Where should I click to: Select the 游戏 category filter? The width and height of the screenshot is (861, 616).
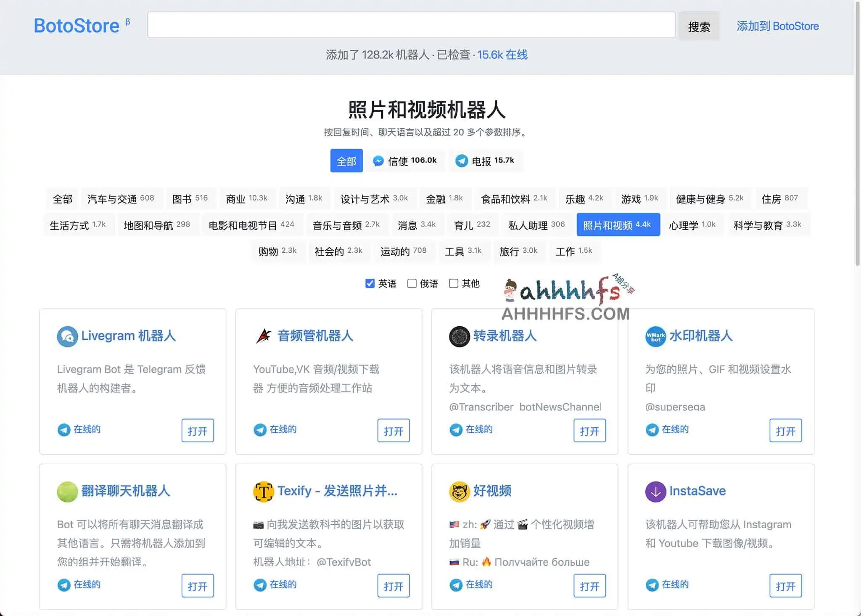pyautogui.click(x=639, y=198)
